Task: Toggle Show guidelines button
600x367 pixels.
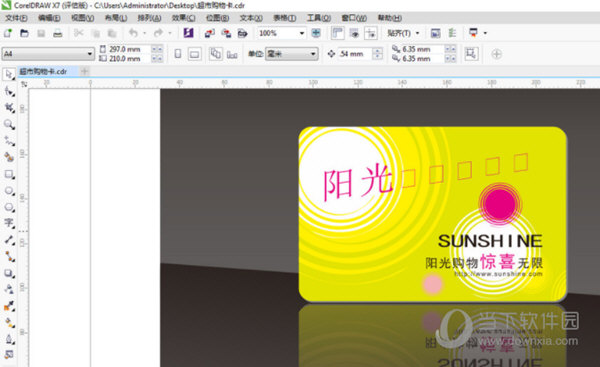Action: 371,33
